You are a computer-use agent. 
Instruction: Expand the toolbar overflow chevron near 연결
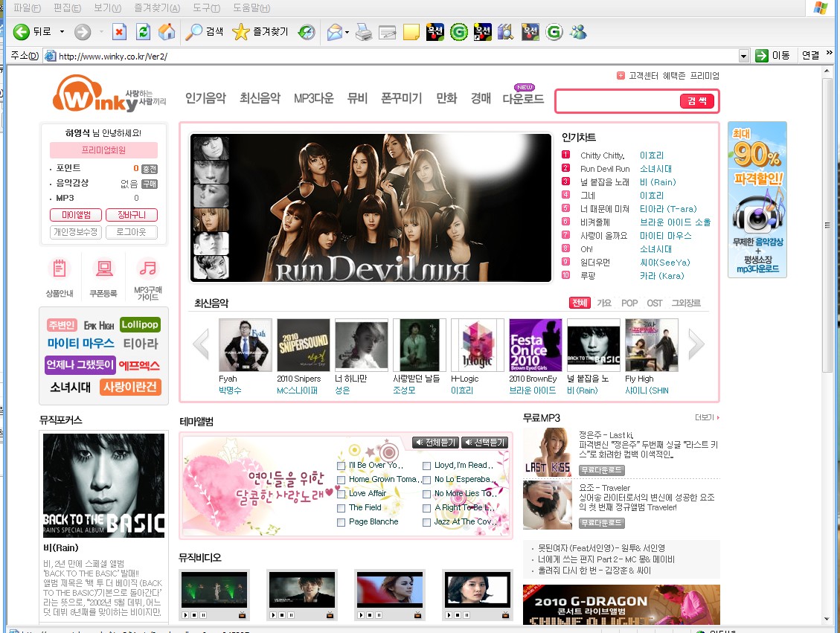pyautogui.click(x=830, y=53)
